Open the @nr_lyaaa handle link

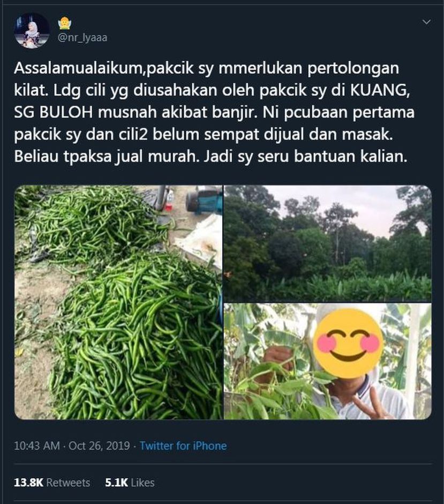(82, 38)
